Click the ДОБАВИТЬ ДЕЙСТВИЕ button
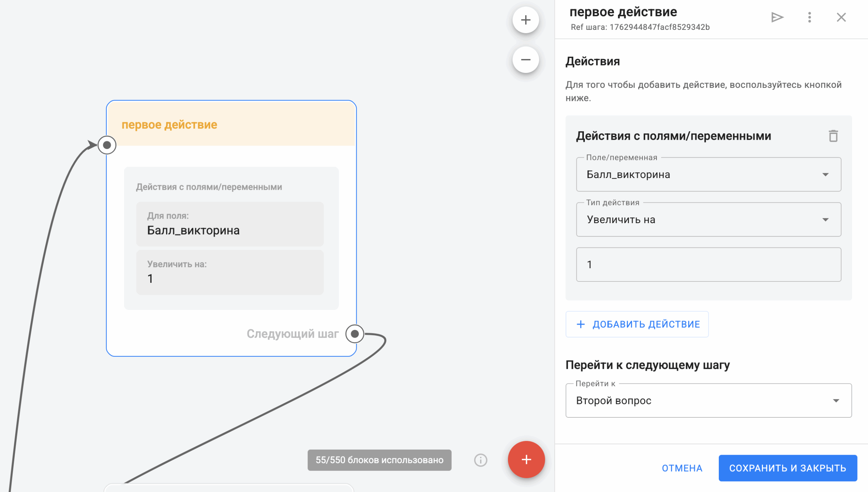868x492 pixels. tap(637, 324)
